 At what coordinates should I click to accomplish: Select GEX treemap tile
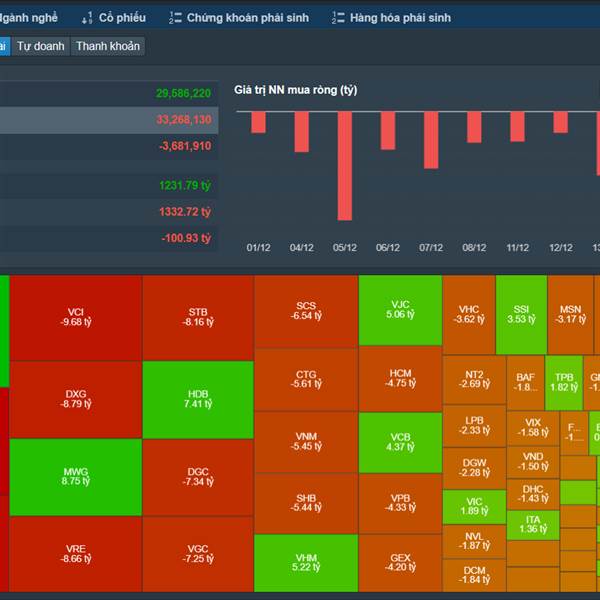pyautogui.click(x=400, y=563)
